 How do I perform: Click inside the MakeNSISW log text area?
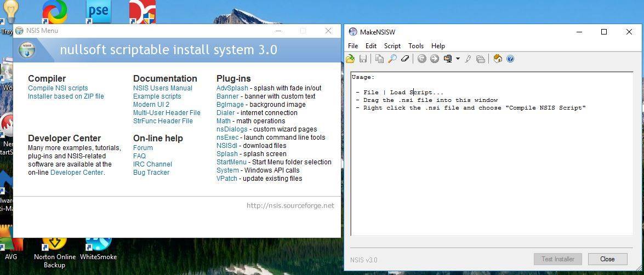492,154
